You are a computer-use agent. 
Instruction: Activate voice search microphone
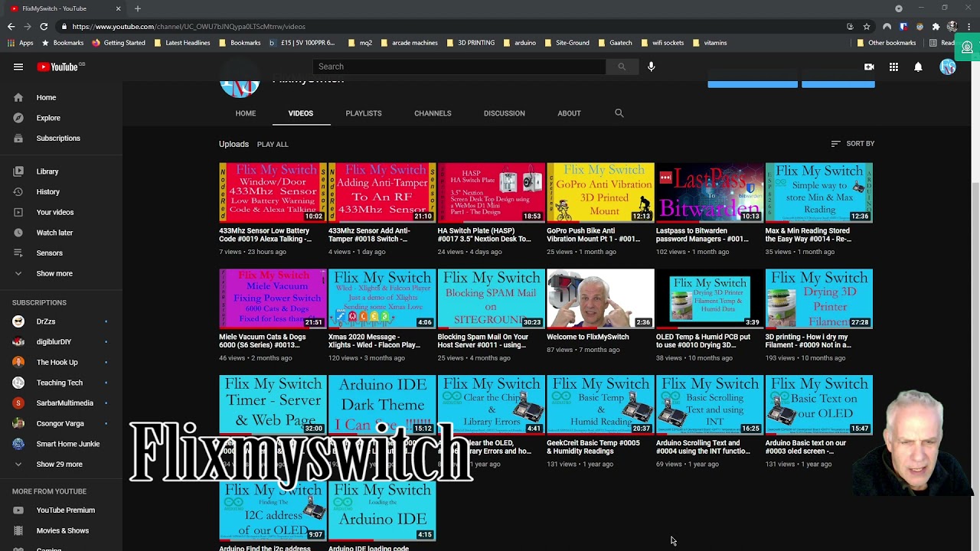(x=651, y=67)
